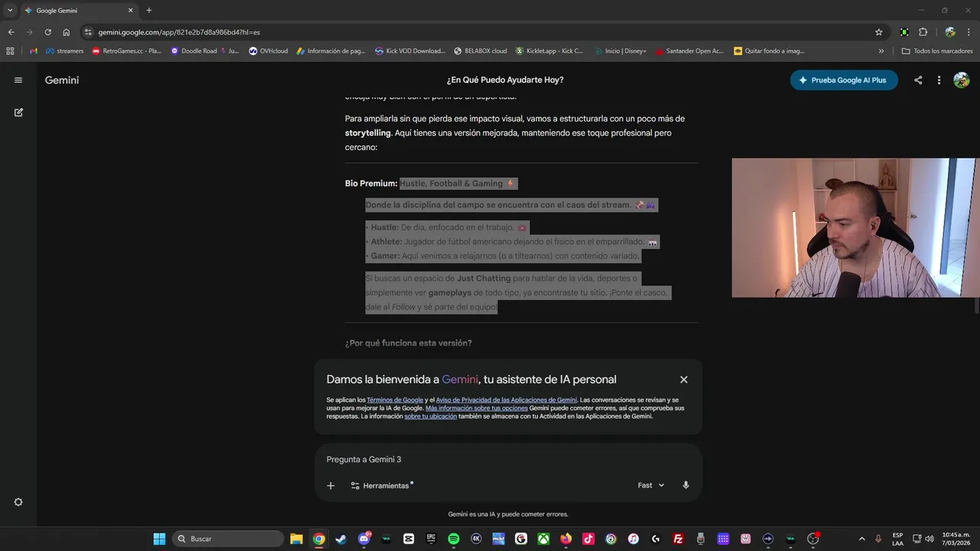Show hidden system tray icons chevron

point(862,539)
